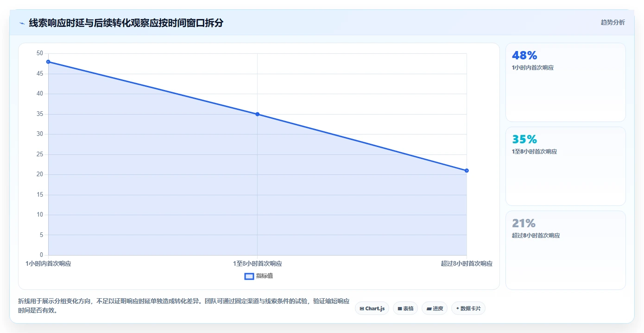The image size is (644, 333).
Task: Toggle the 指标值 legend swatch
Action: (x=249, y=276)
